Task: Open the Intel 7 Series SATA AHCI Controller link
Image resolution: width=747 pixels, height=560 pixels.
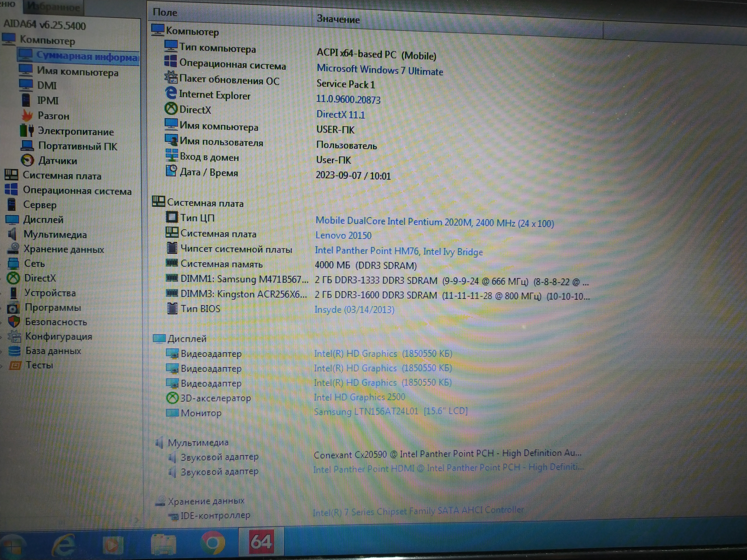Action: coord(418,511)
